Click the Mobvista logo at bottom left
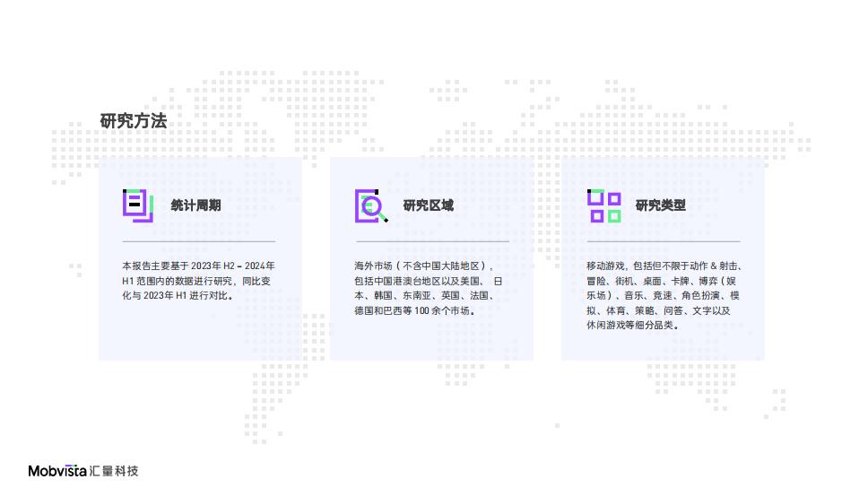This screenshot has width=868, height=488. click(57, 471)
